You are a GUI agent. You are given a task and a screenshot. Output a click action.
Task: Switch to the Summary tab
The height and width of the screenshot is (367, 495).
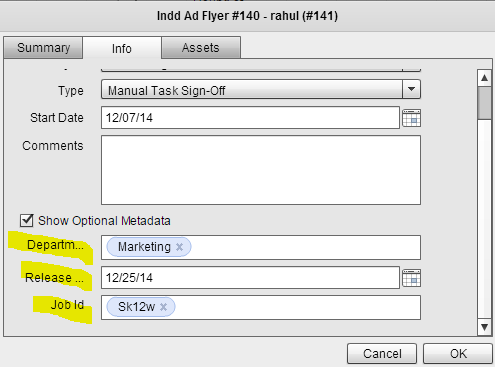43,48
